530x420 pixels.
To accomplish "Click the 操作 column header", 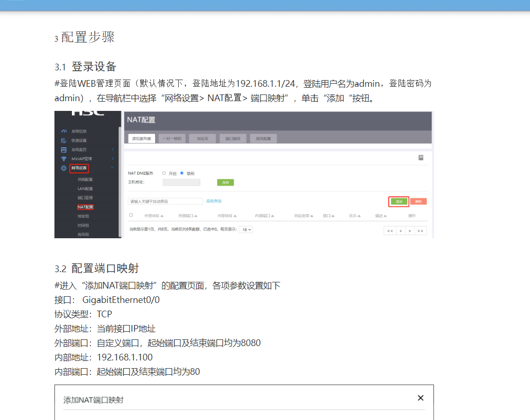I will point(412,216).
